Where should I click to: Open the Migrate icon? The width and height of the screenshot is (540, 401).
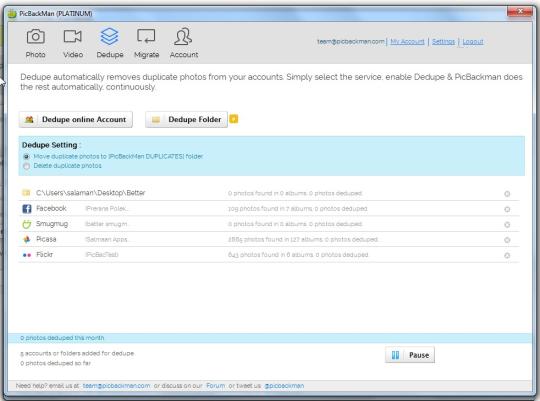[146, 36]
